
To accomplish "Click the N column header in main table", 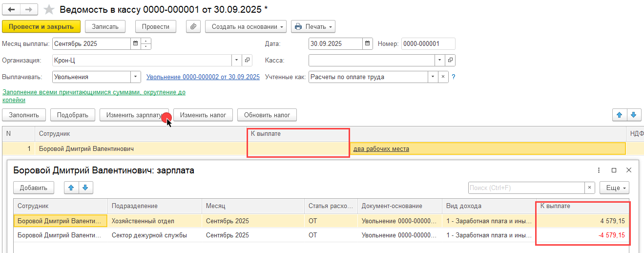I will tap(19, 133).
